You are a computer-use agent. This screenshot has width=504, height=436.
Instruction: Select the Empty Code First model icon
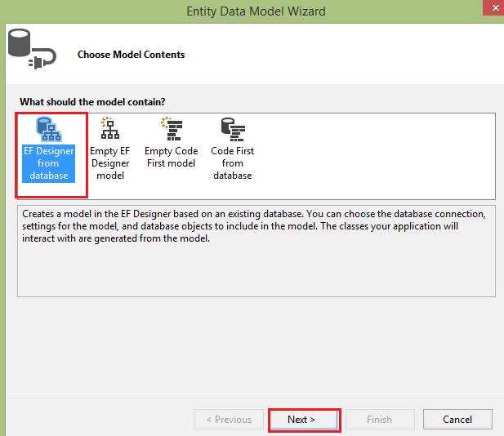[172, 128]
